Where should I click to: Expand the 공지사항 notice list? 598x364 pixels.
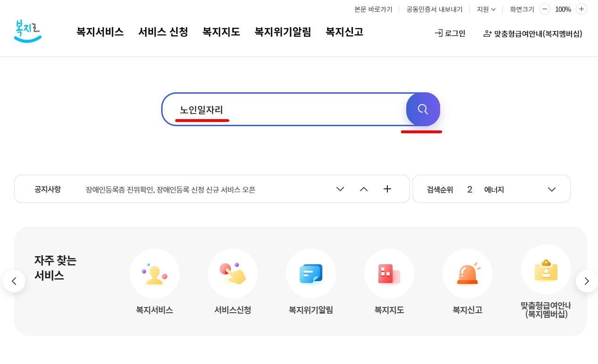pos(340,189)
